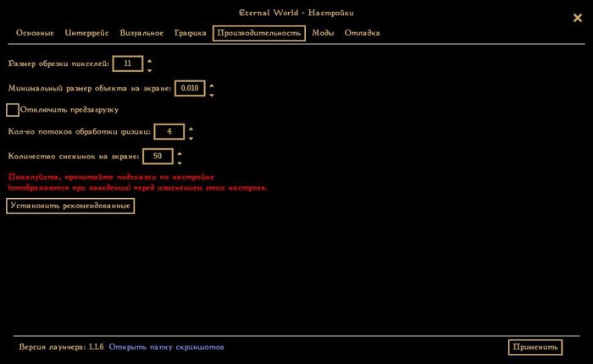Lower the Кол-во потоков обработки физики count
Viewport: 593px width, 364px height.
click(x=191, y=137)
